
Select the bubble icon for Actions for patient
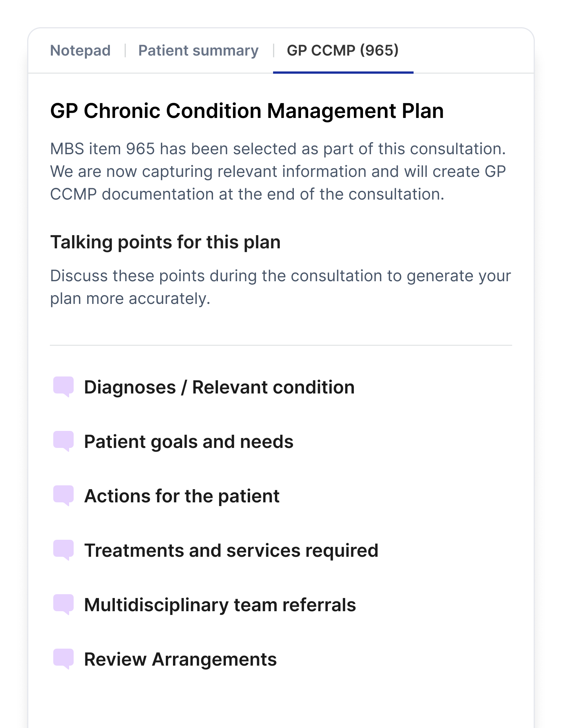click(x=63, y=495)
